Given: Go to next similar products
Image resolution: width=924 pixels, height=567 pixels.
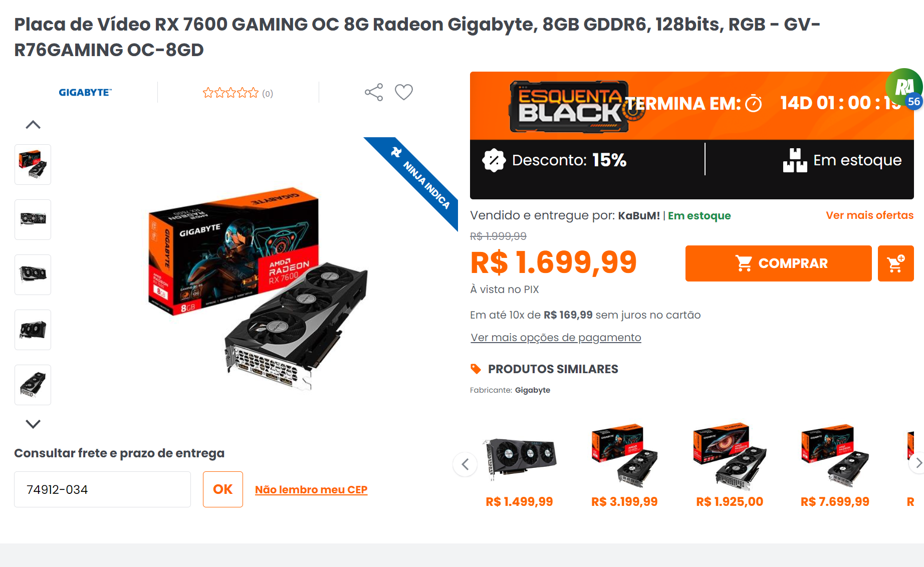Looking at the screenshot, I should [x=918, y=463].
